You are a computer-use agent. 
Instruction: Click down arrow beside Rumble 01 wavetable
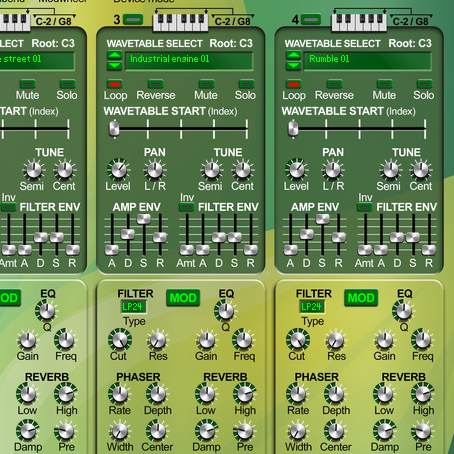[x=293, y=65]
